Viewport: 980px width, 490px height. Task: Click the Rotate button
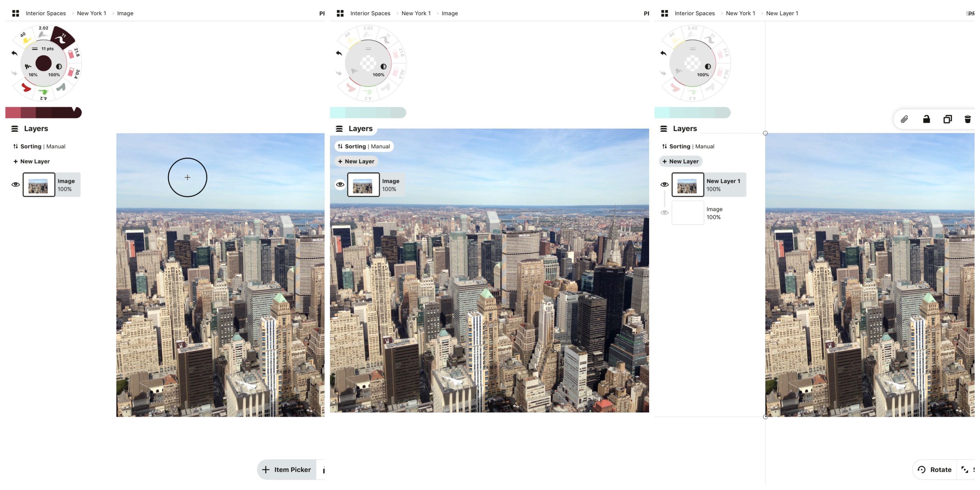pos(935,470)
